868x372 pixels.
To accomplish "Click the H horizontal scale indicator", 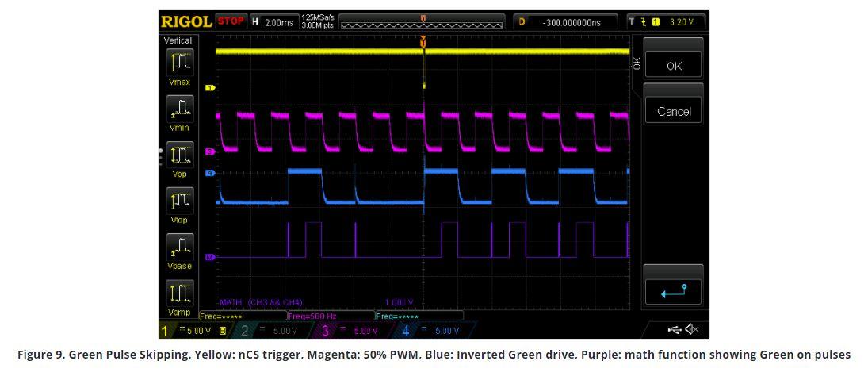I will click(x=255, y=22).
